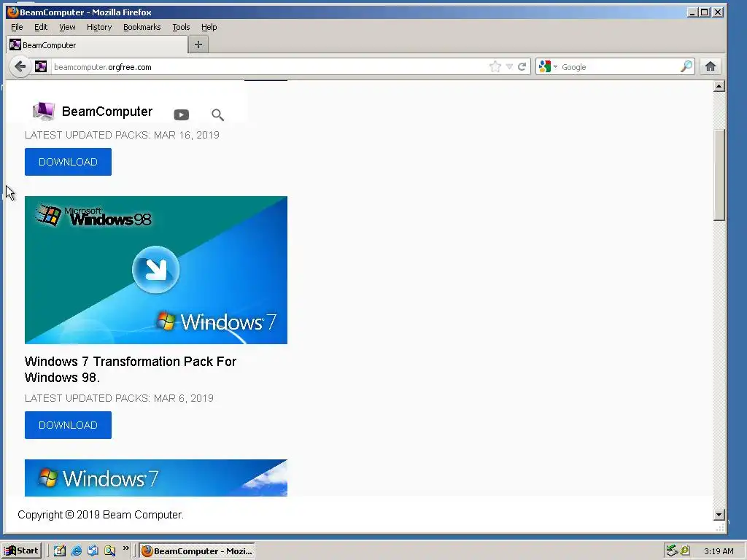Click the site search magnifier icon

pyautogui.click(x=217, y=114)
